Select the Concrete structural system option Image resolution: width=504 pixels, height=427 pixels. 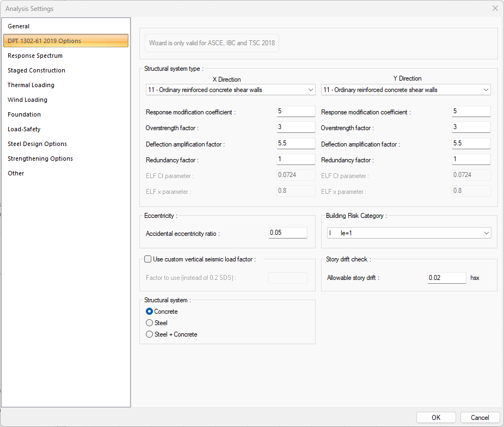pyautogui.click(x=150, y=312)
